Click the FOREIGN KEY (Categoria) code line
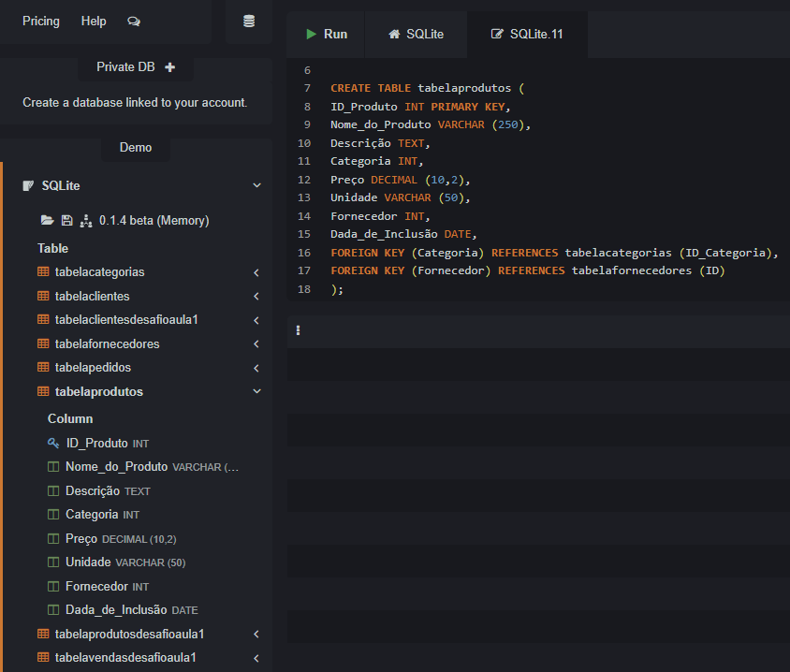Viewport: 790px width, 672px height. (554, 253)
